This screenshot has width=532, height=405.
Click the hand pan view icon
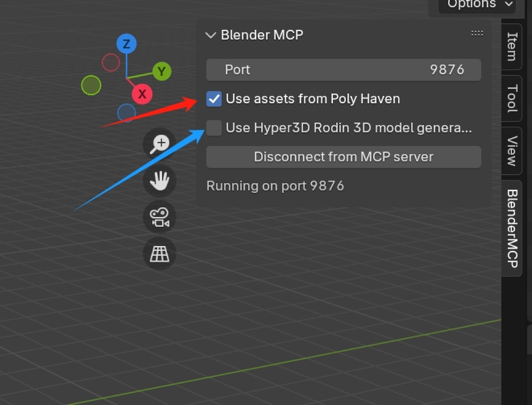pos(159,180)
